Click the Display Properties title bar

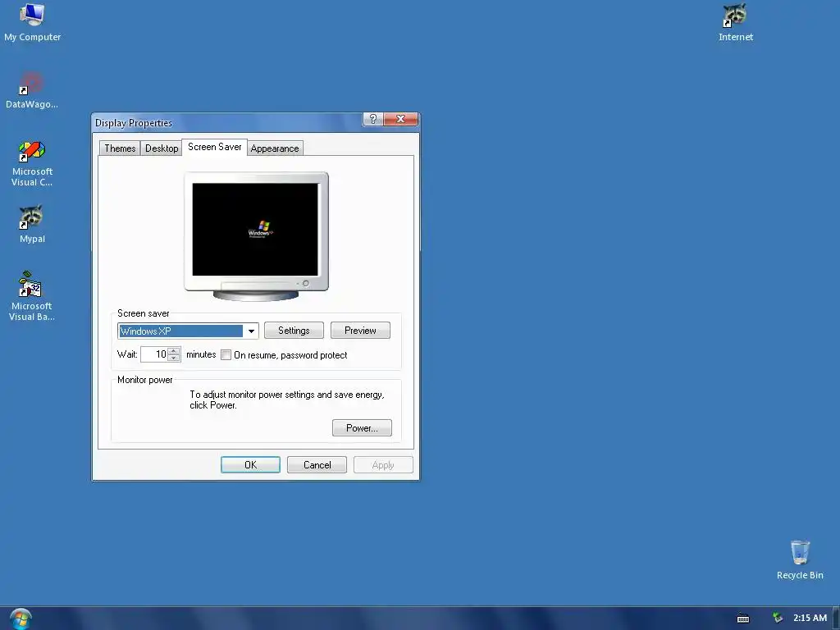228,123
